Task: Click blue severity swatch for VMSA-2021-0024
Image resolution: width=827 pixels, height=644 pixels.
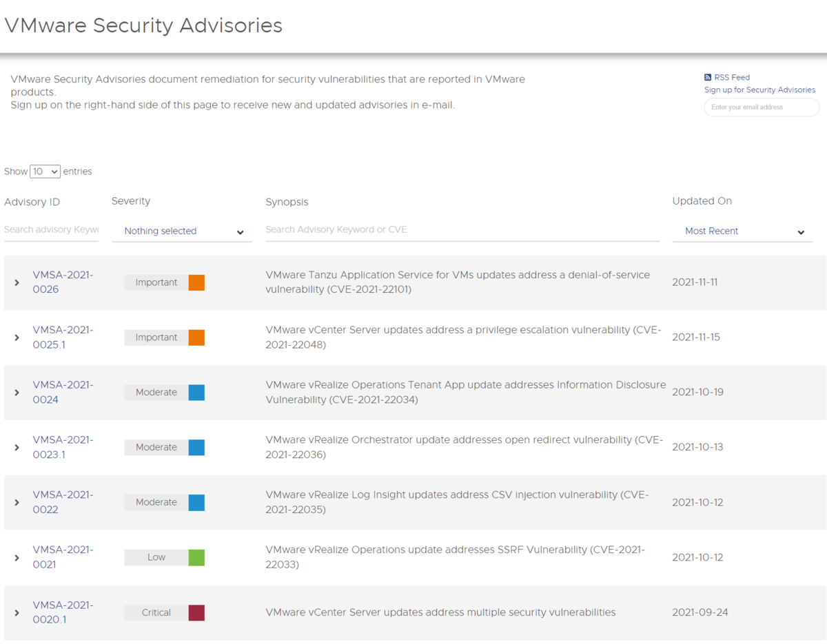Action: click(196, 393)
